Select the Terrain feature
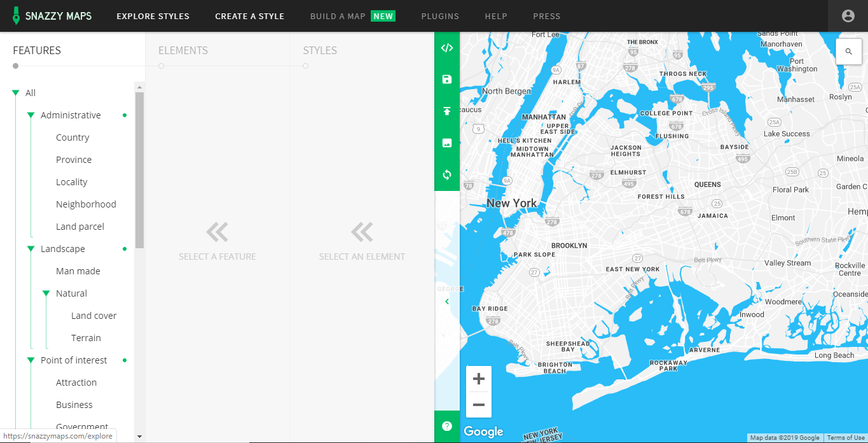The height and width of the screenshot is (443, 868). 86,338
